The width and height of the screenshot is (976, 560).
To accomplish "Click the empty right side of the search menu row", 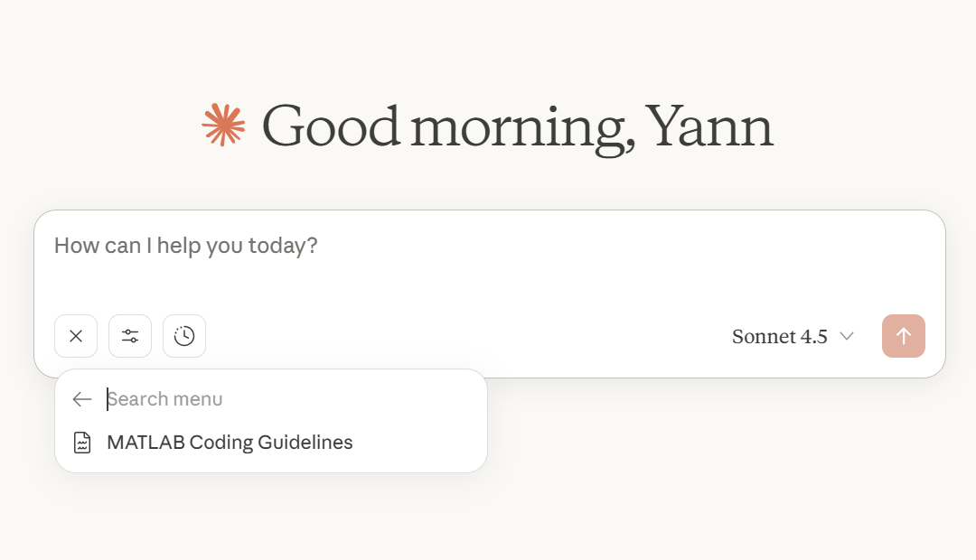I will (x=407, y=399).
